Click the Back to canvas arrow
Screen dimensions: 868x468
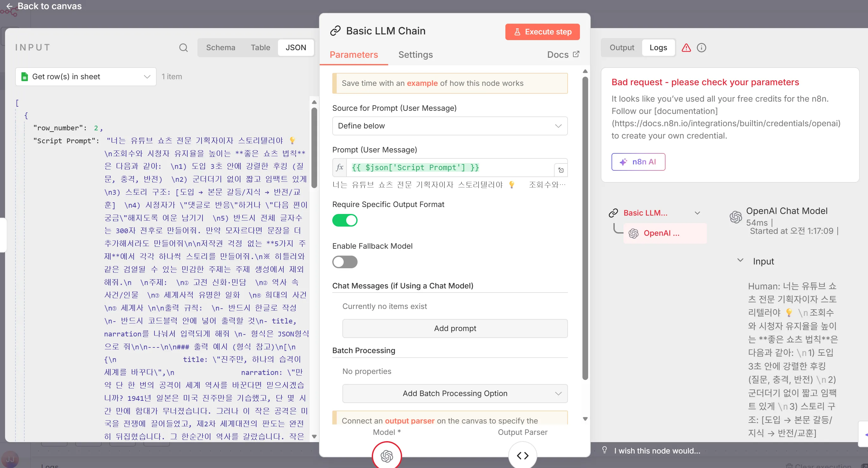click(x=9, y=6)
